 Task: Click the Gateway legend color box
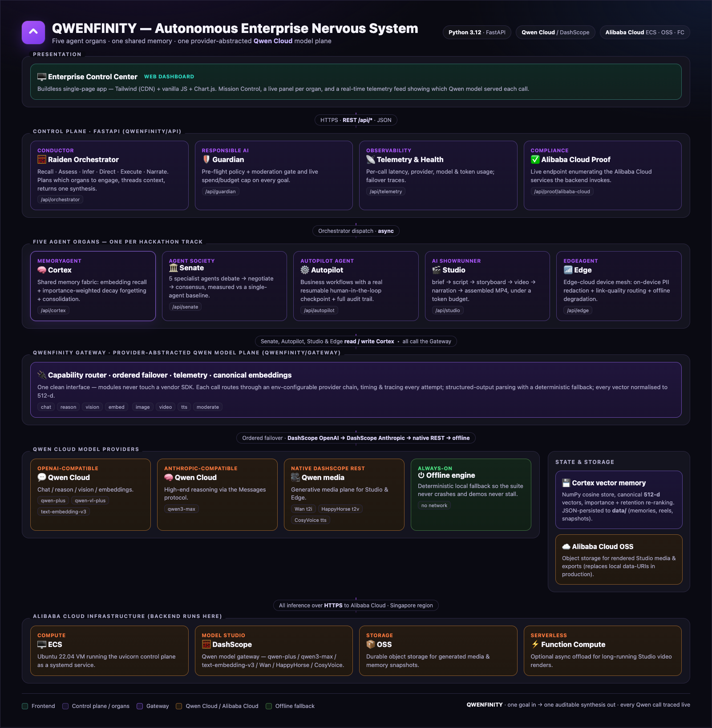(x=140, y=706)
